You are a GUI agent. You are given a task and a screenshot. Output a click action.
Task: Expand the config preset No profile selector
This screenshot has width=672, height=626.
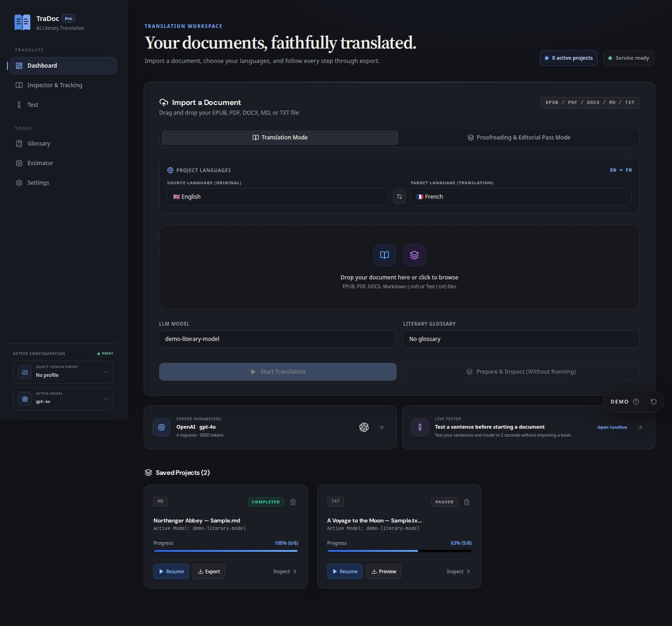(63, 372)
